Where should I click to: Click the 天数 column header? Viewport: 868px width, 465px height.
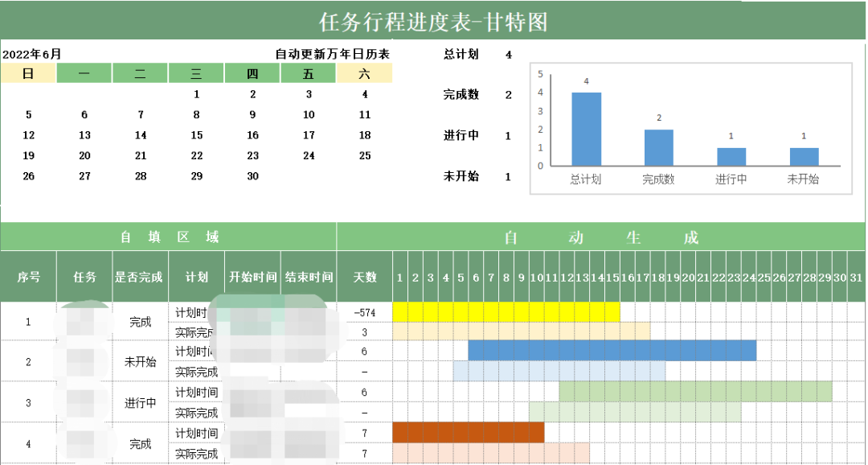pyautogui.click(x=364, y=277)
